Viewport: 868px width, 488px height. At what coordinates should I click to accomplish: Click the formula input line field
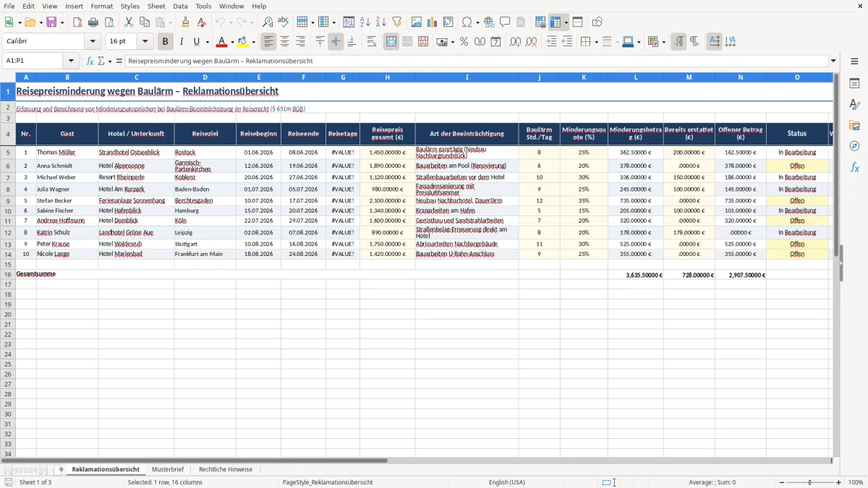(476, 61)
